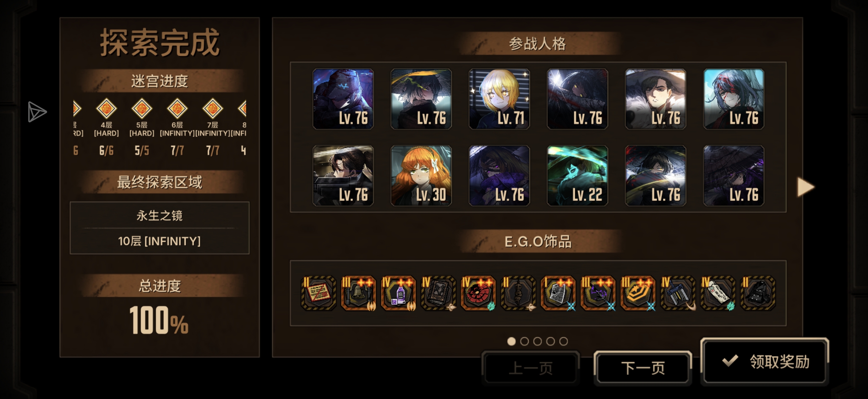Image resolution: width=868 pixels, height=399 pixels.
Task: Open the orange-haired Lv. 30 identity portrait
Action: click(x=421, y=175)
